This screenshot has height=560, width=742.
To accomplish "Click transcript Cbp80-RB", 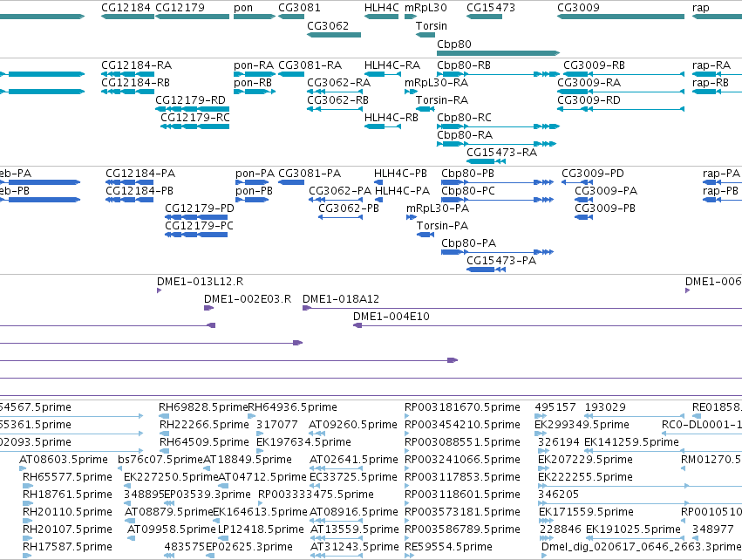I will pyautogui.click(x=464, y=65).
